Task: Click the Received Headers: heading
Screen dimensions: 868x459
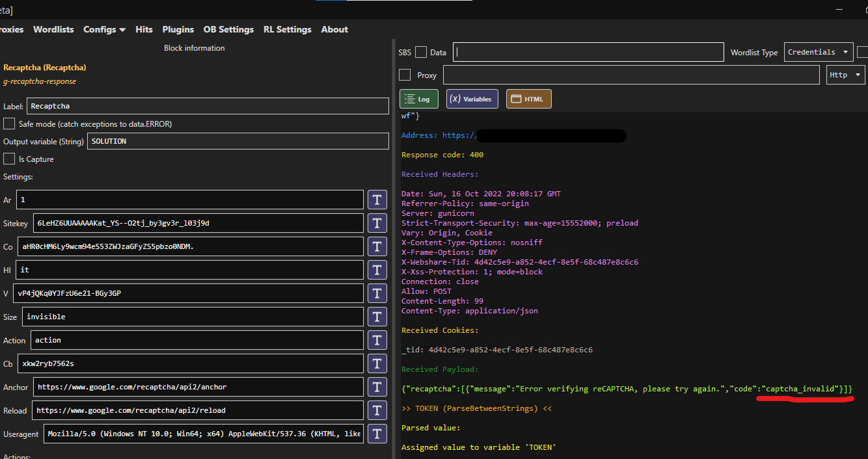Action: pyautogui.click(x=440, y=174)
